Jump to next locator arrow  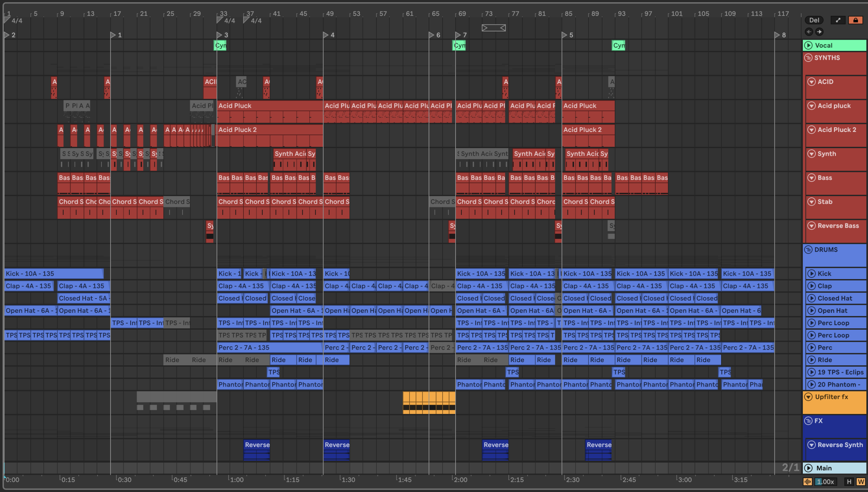point(819,32)
